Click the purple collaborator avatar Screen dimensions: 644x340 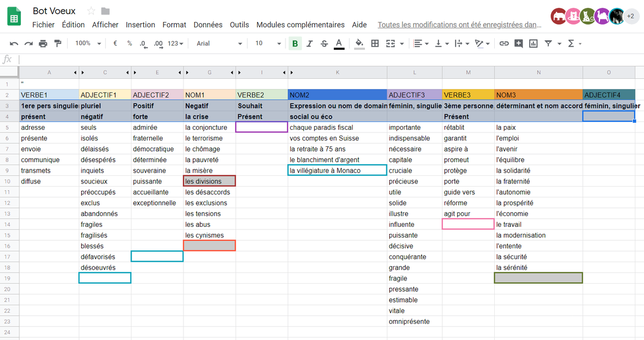coord(602,16)
